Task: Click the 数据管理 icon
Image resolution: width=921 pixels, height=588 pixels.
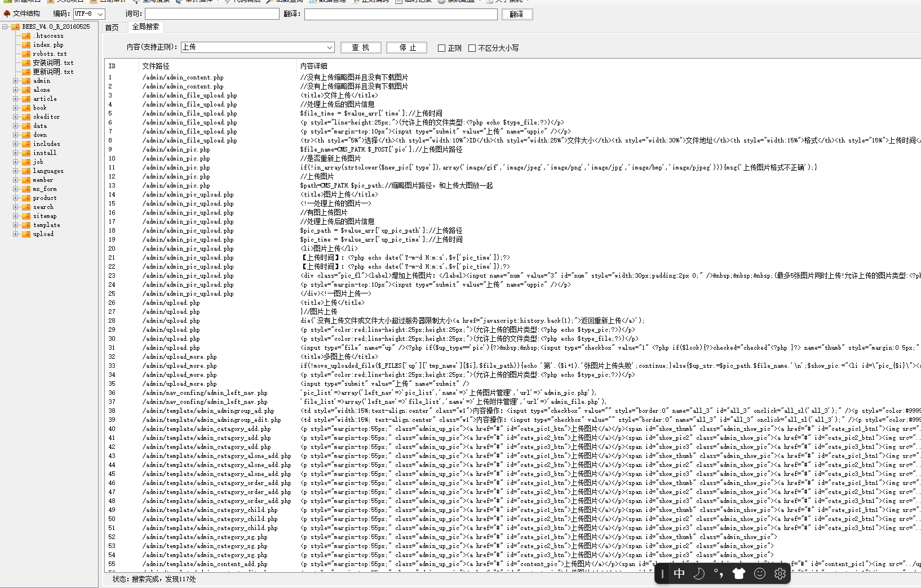Action: [x=329, y=2]
